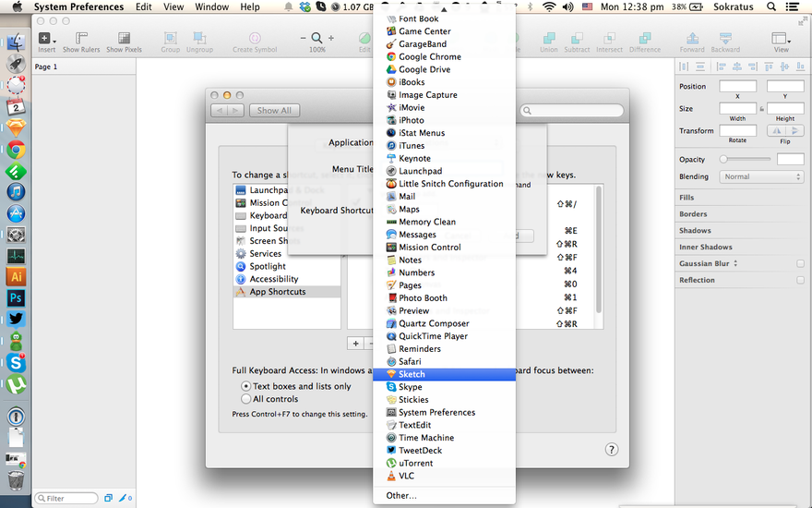Click the Rotate input field

coord(737,130)
